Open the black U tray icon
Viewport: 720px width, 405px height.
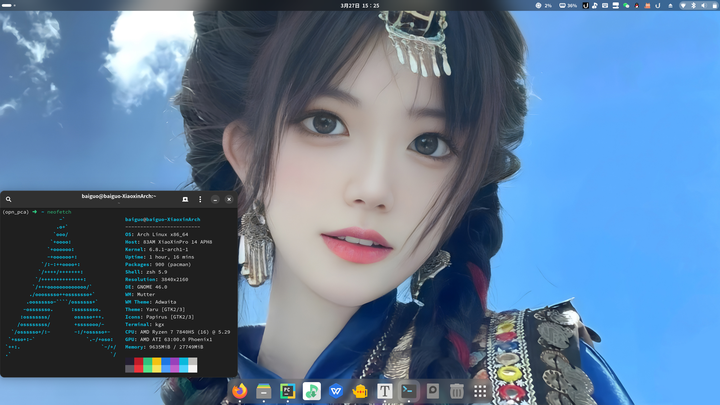pos(585,6)
